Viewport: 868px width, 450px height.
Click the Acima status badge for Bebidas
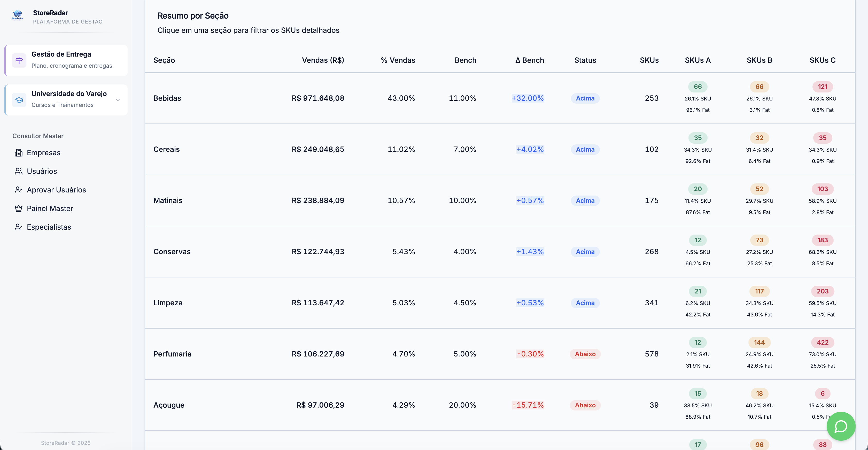(585, 98)
